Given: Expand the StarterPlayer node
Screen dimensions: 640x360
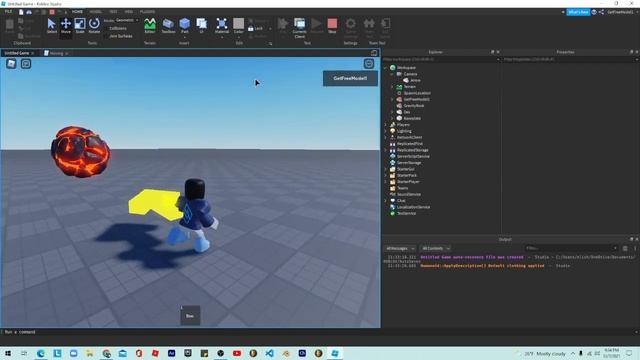Looking at the screenshot, I should [386, 182].
